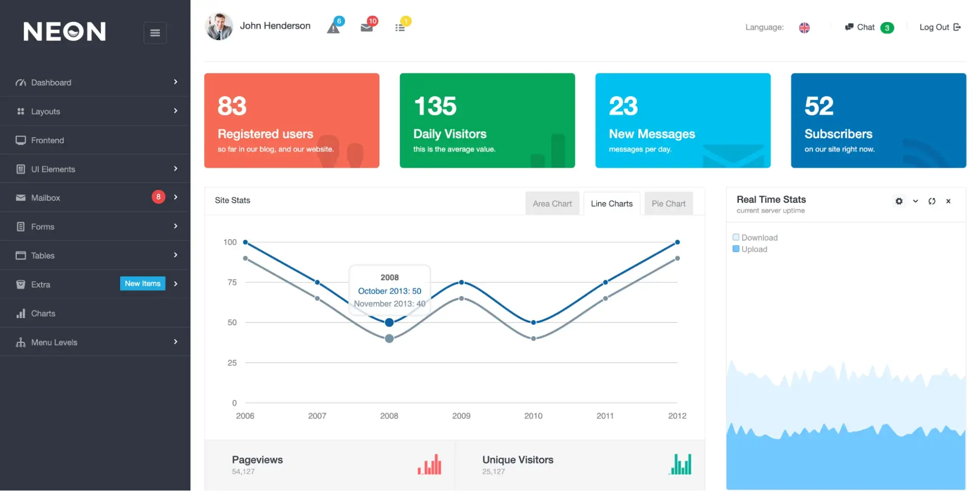Switch to the Pie Chart tab

pos(668,203)
